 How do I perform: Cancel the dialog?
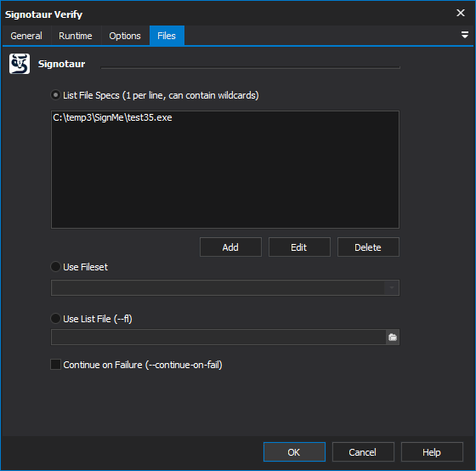click(363, 452)
